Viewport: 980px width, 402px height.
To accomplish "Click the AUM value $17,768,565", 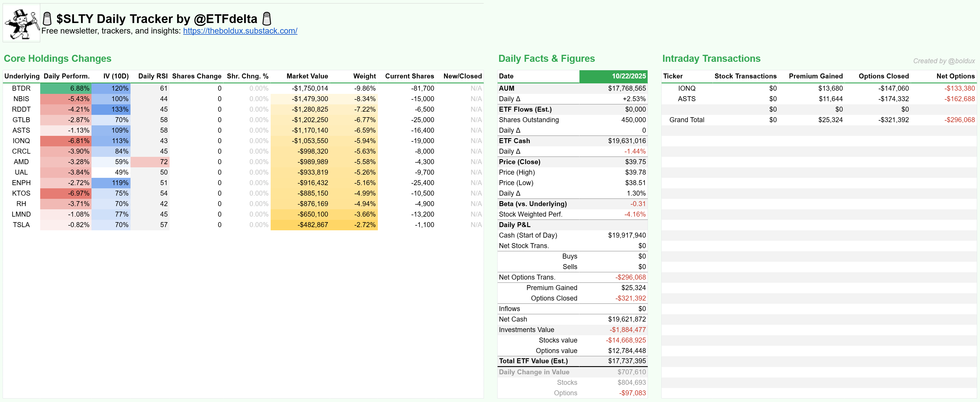I will (627, 88).
